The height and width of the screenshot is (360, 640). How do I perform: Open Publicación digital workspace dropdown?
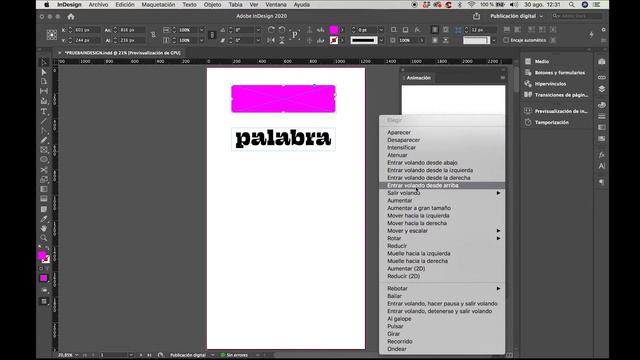pyautogui.click(x=517, y=16)
